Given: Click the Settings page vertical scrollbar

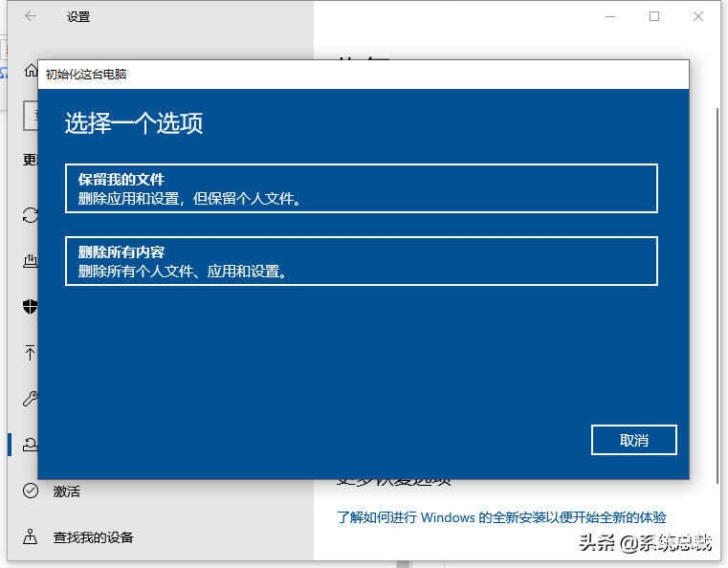Looking at the screenshot, I should pyautogui.click(x=717, y=287).
